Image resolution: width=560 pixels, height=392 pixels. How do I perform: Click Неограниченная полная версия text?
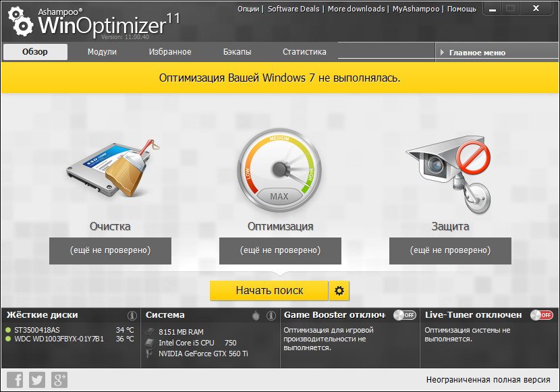pyautogui.click(x=488, y=380)
